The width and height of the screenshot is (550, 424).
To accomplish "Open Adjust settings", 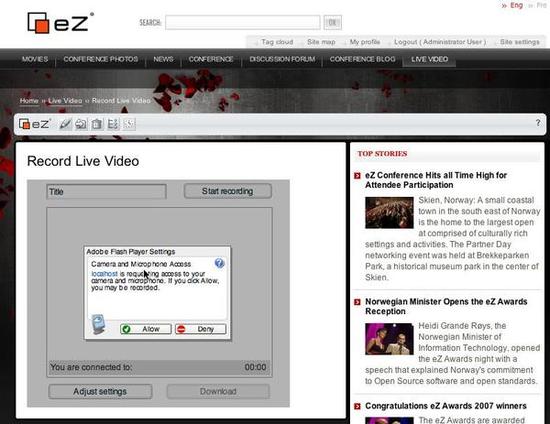I will click(100, 391).
